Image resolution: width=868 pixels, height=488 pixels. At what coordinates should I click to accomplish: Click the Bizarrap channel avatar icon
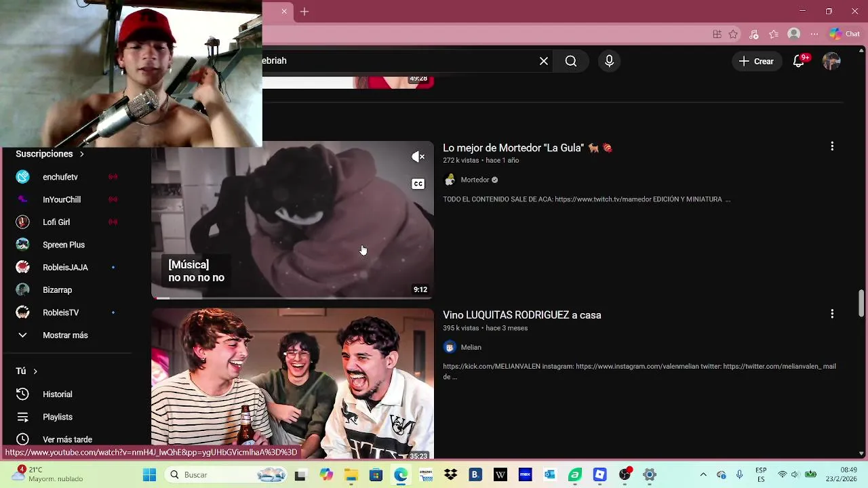click(23, 289)
